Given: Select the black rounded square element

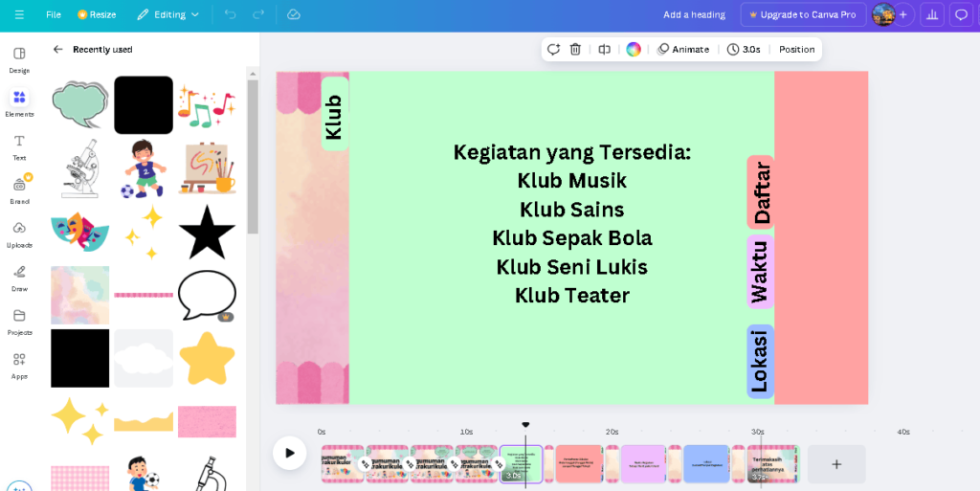Looking at the screenshot, I should (144, 105).
